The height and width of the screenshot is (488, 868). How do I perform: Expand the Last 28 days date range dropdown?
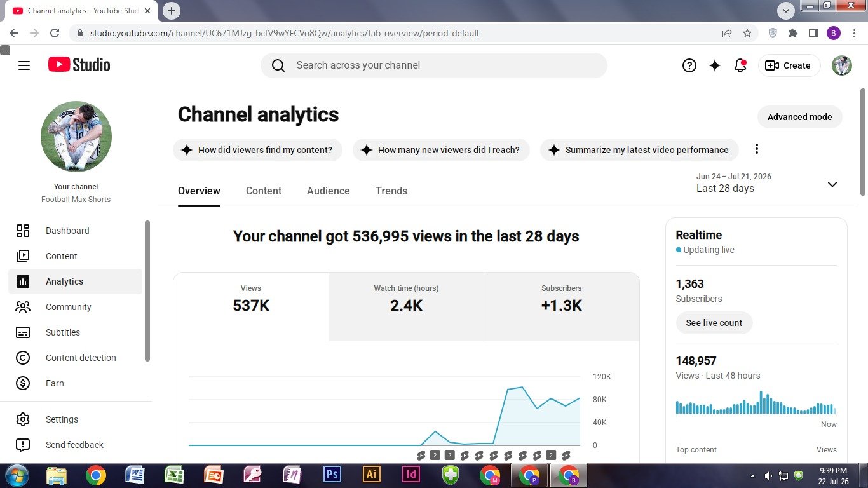(x=767, y=183)
